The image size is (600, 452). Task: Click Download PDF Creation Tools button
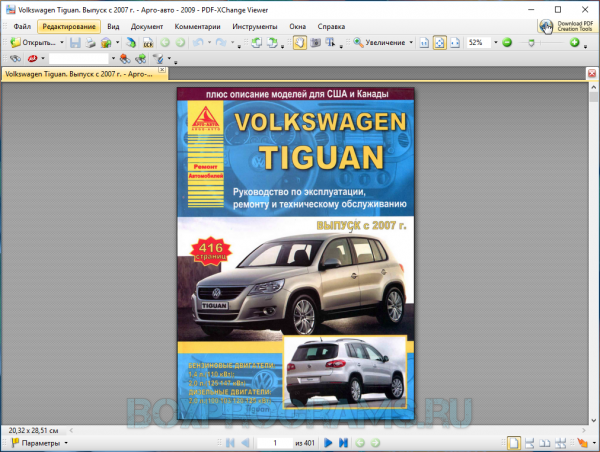pos(567,26)
